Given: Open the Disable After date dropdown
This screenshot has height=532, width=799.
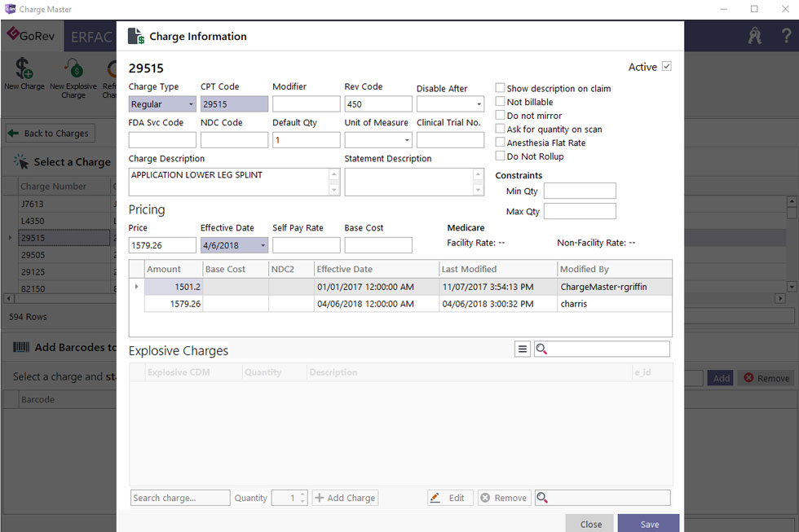Looking at the screenshot, I should click(x=479, y=104).
